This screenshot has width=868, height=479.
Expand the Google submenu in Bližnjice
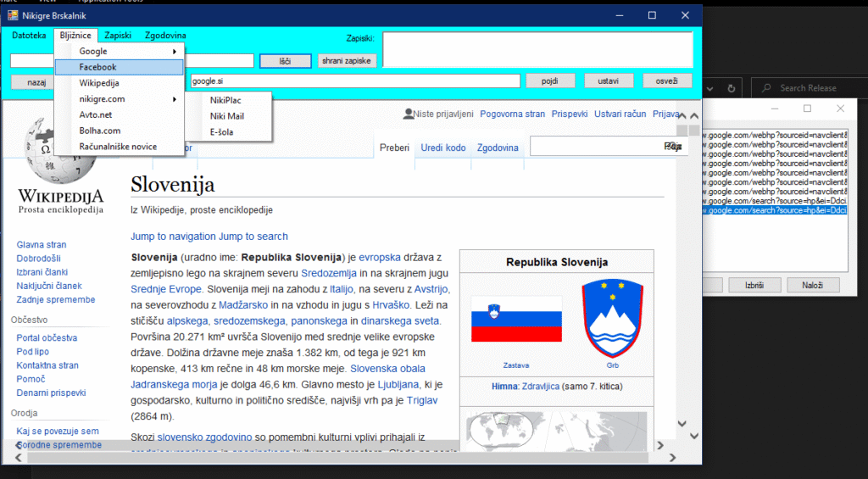[119, 52]
